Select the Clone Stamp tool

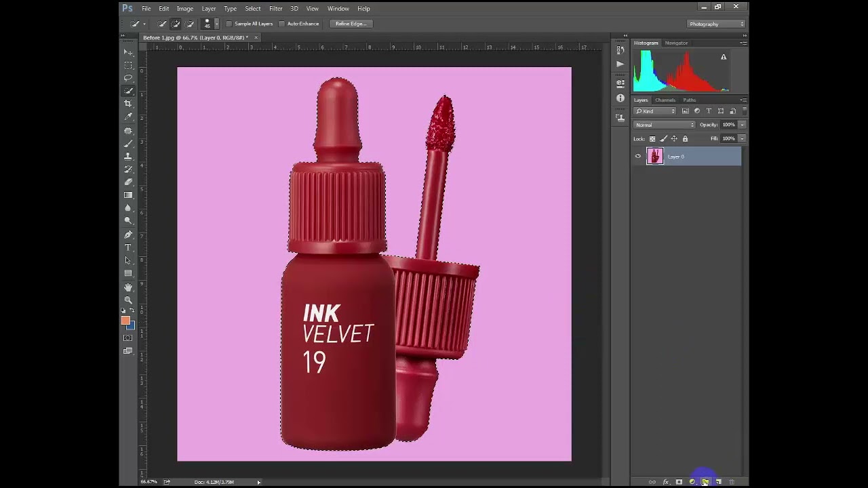[x=128, y=156]
